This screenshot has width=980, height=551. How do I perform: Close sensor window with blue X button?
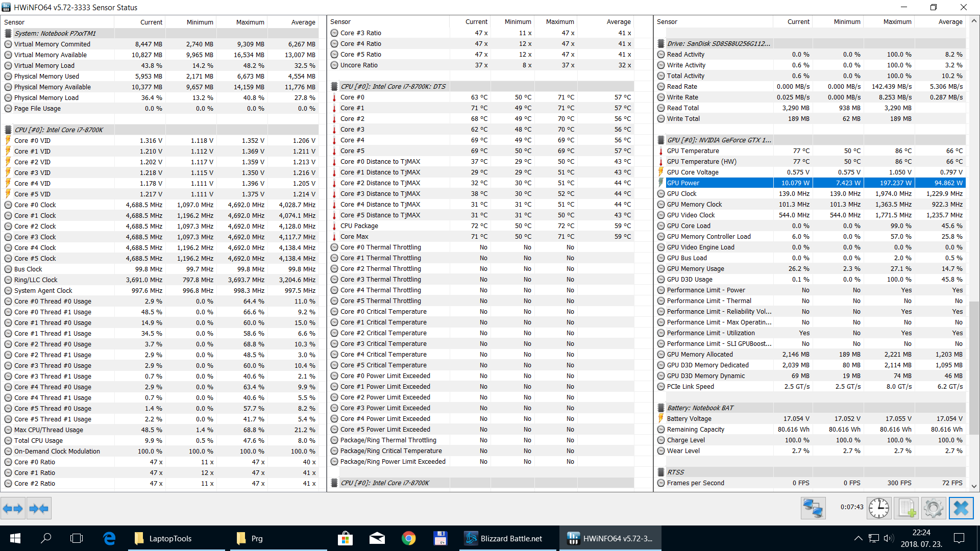point(961,508)
